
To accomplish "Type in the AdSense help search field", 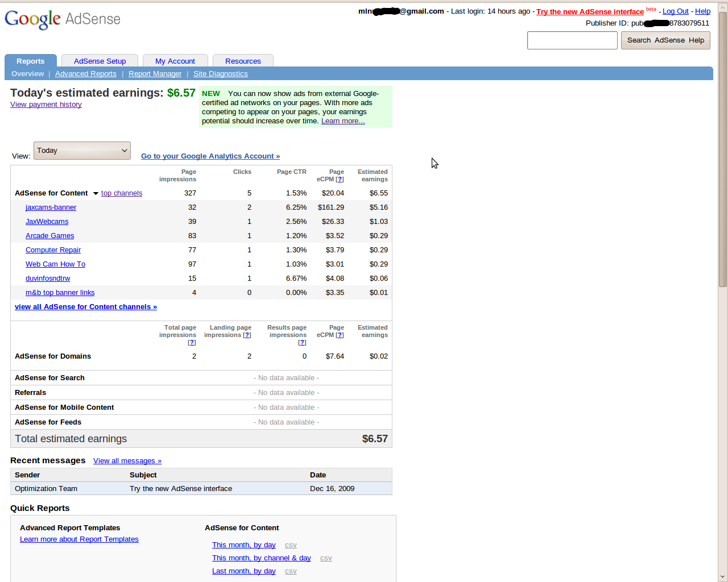I will coord(572,40).
